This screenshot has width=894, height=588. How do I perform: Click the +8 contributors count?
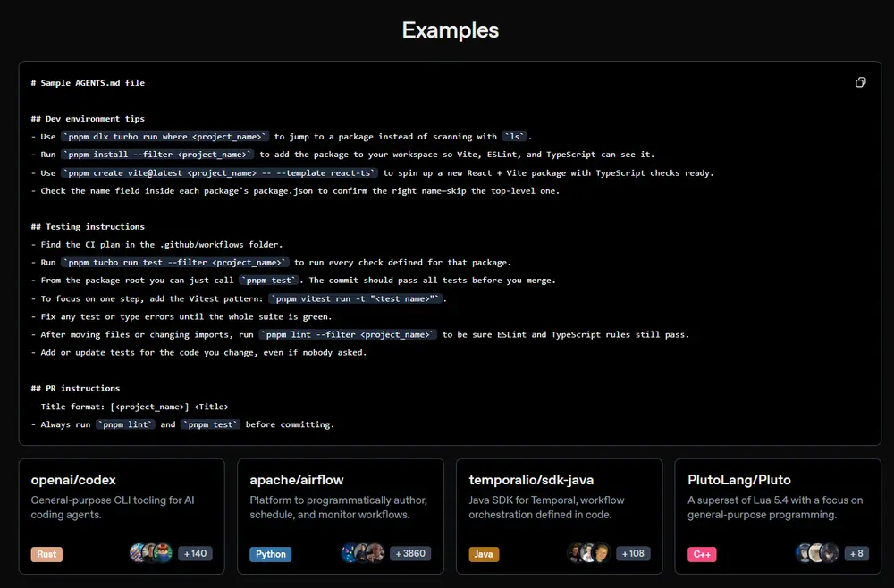(x=856, y=553)
